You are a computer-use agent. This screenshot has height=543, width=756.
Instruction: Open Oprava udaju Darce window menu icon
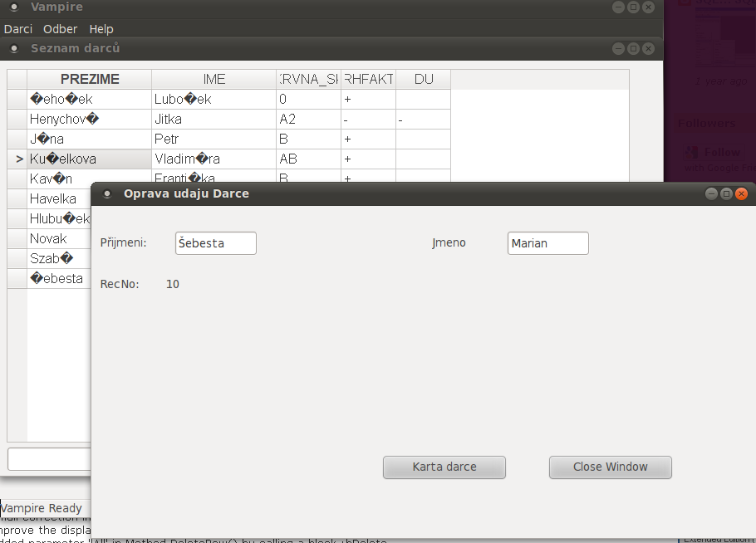pos(107,193)
